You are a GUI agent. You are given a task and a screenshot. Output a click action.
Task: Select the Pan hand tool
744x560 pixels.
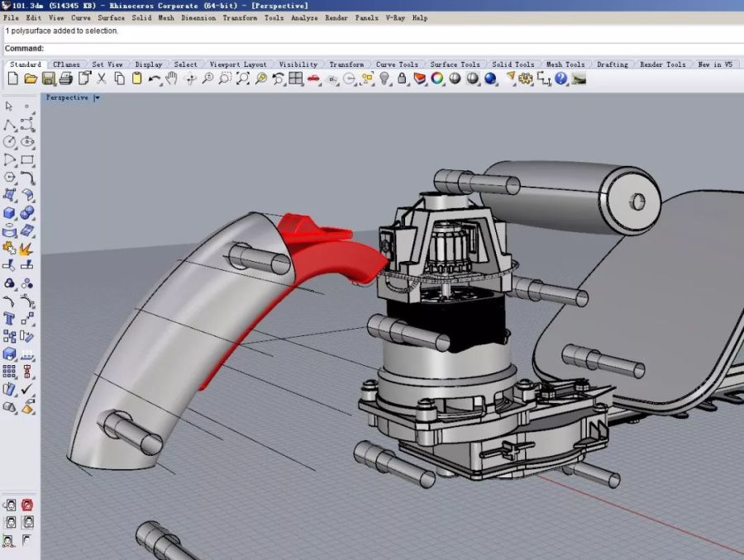tap(172, 78)
